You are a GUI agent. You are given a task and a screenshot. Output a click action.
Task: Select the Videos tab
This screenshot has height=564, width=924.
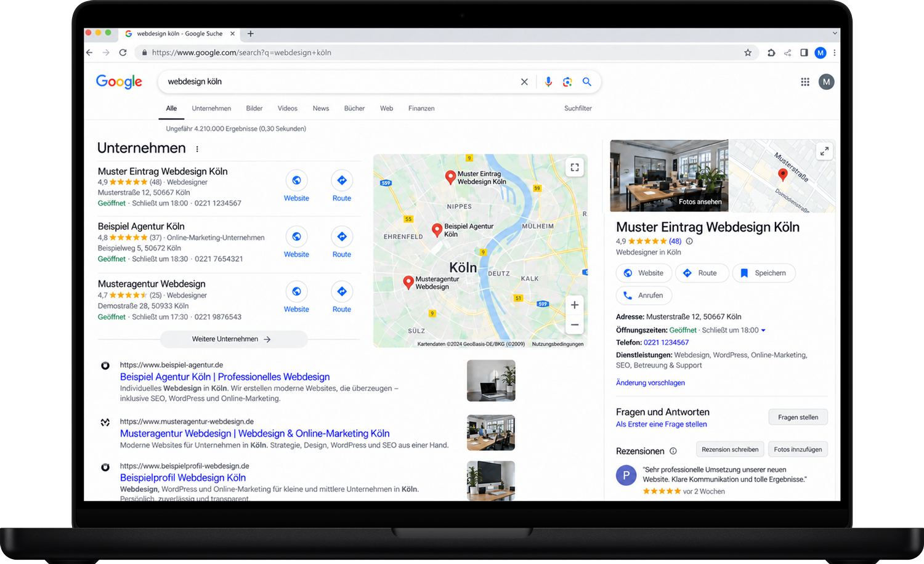pos(287,108)
